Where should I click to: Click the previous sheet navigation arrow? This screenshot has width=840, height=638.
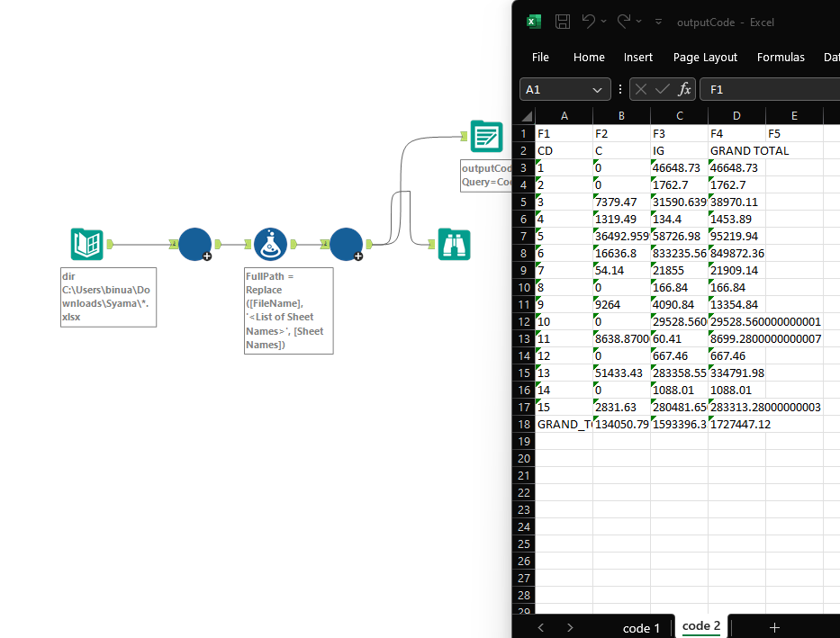[540, 627]
